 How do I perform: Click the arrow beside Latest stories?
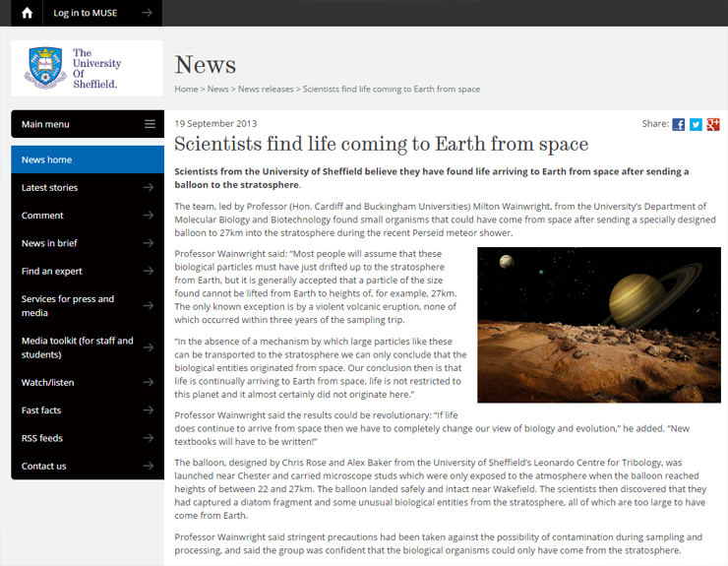click(148, 187)
